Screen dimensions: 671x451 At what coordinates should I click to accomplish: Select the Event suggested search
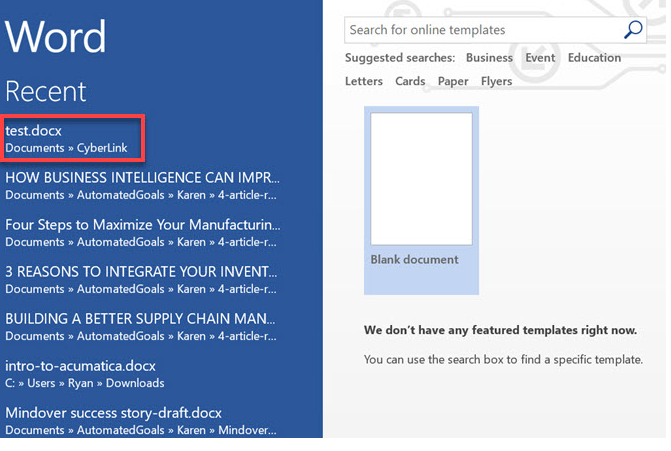(540, 58)
